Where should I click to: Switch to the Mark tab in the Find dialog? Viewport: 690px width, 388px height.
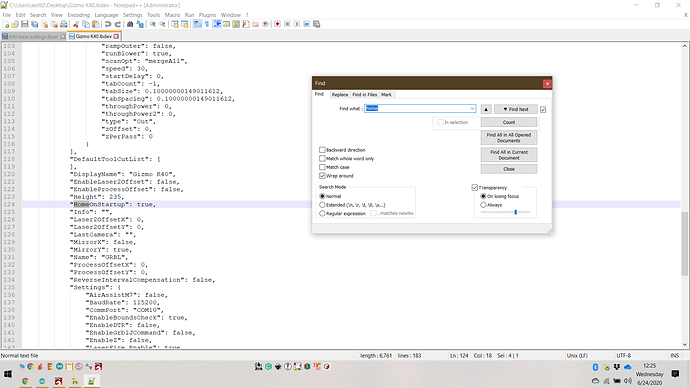(386, 95)
